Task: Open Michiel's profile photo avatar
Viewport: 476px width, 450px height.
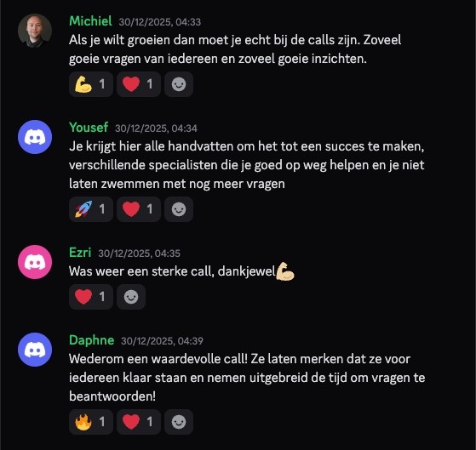Action: coord(35,31)
